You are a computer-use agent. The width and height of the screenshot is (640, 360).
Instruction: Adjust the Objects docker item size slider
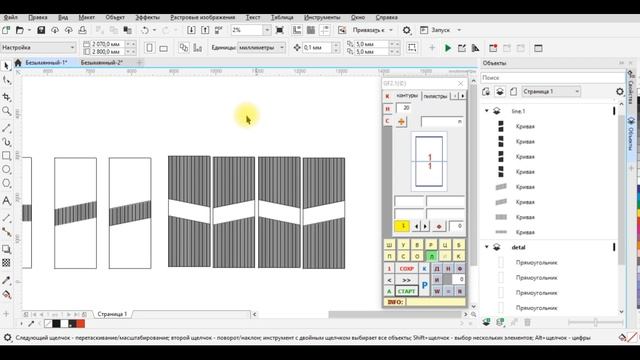pyautogui.click(x=596, y=322)
